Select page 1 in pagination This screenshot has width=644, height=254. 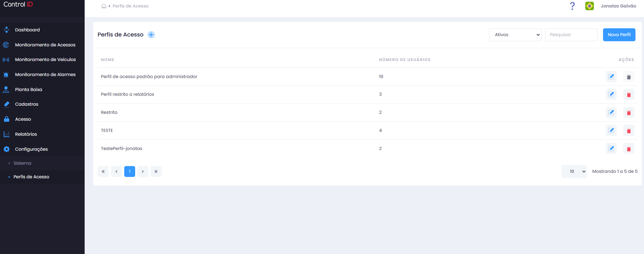coord(130,171)
